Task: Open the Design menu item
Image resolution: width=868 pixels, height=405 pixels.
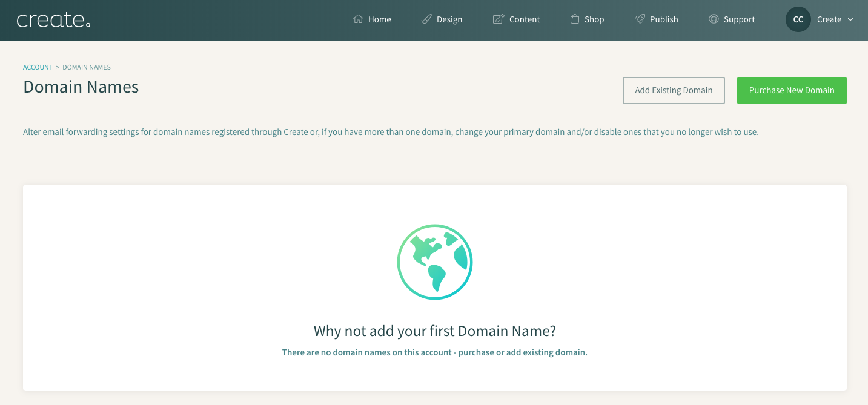Action: coord(442,19)
